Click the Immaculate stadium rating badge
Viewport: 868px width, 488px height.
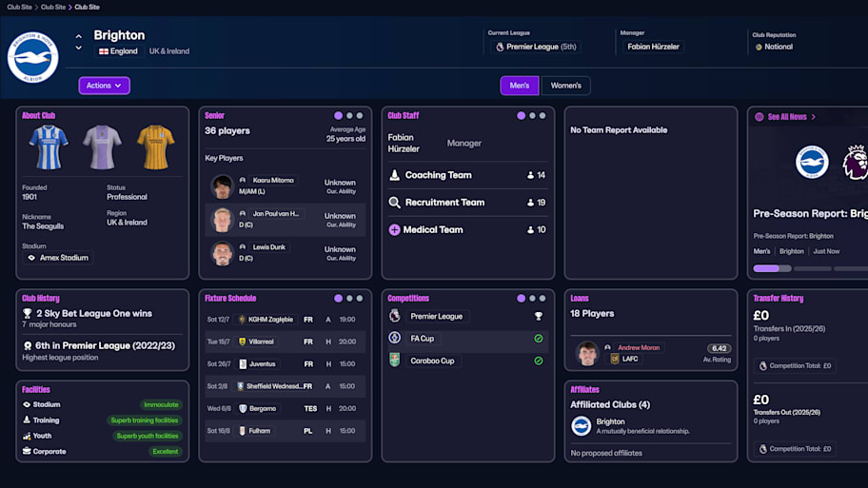click(161, 405)
